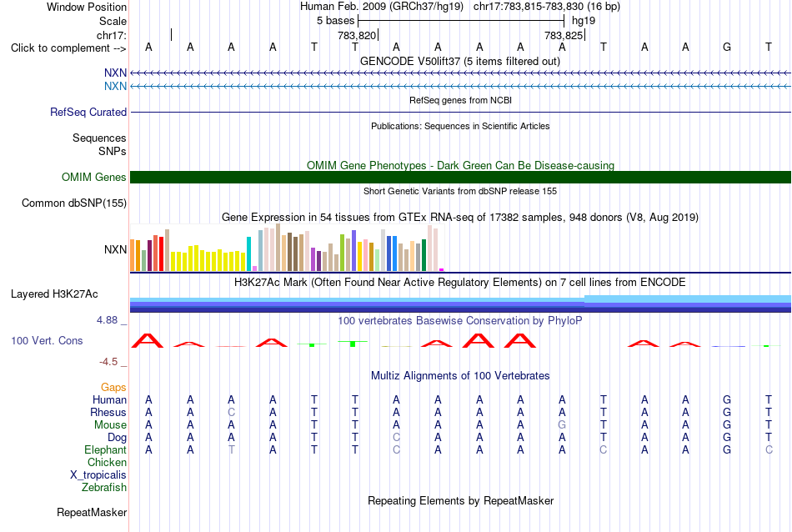Select the Dog species label
The height and width of the screenshot is (532, 792).
tap(118, 438)
